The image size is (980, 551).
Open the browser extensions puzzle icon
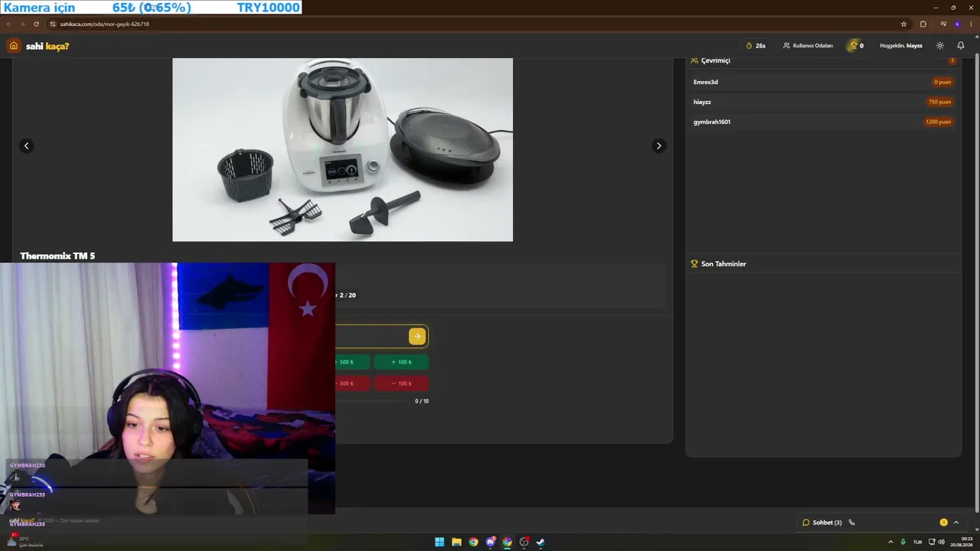click(x=923, y=24)
